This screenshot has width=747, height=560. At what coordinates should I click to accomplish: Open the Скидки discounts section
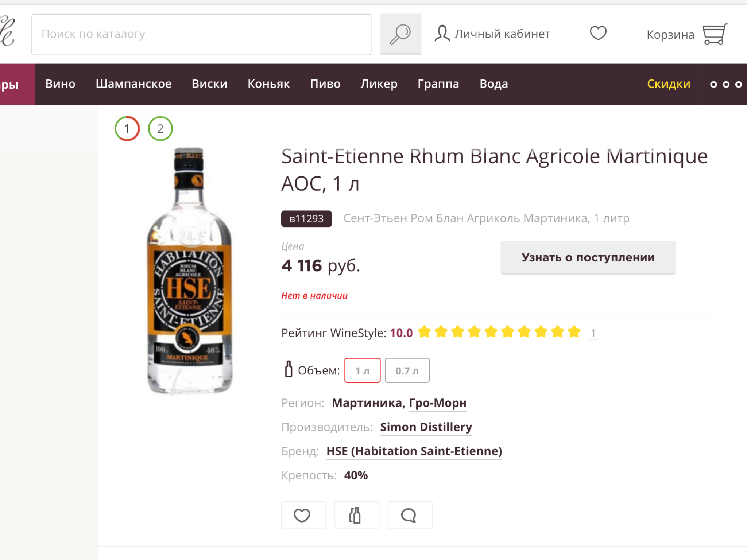(x=669, y=84)
